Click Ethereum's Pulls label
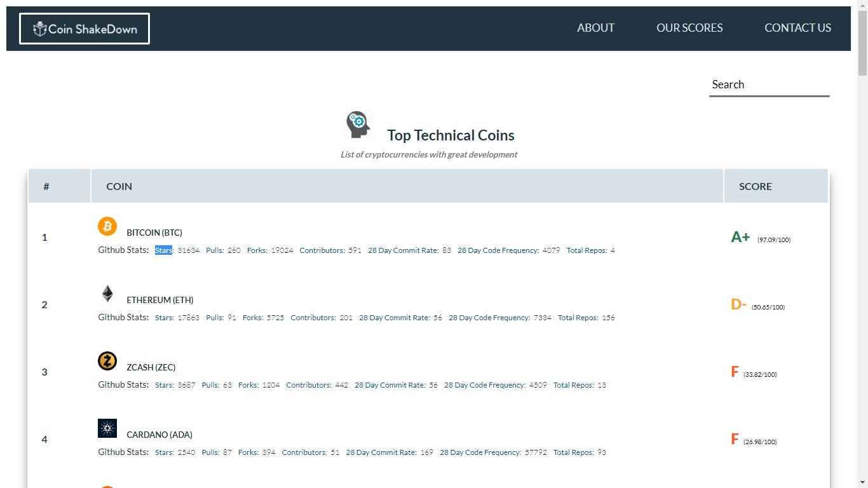Screen dimensions: 868x488 click(x=215, y=318)
